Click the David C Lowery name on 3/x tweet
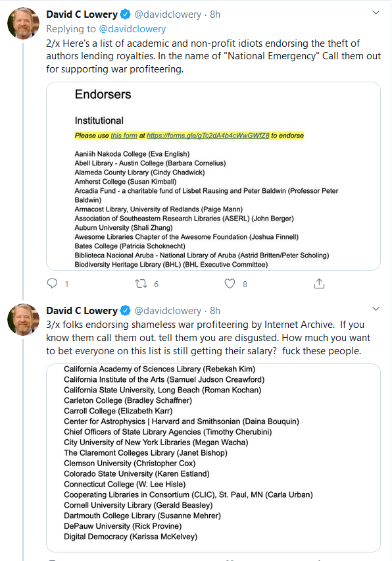 click(x=82, y=311)
